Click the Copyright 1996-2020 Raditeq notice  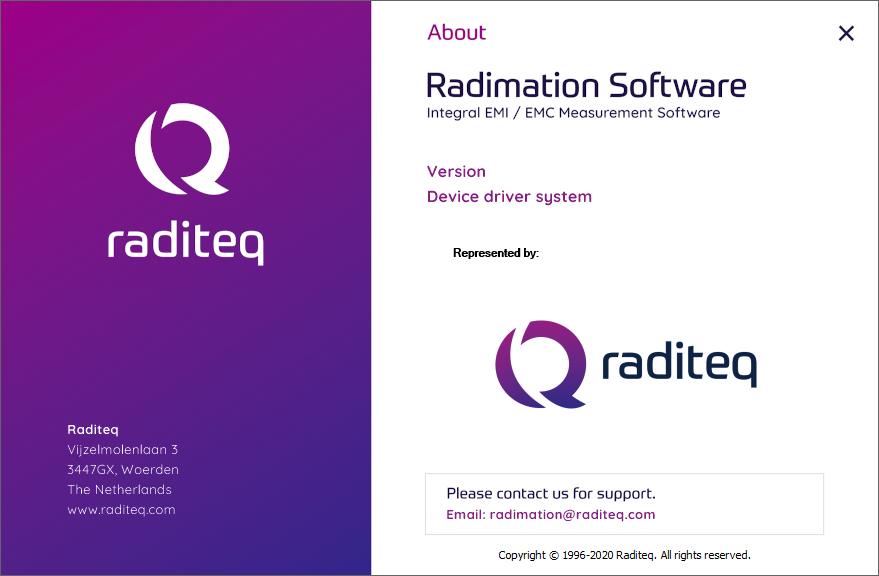click(x=624, y=554)
